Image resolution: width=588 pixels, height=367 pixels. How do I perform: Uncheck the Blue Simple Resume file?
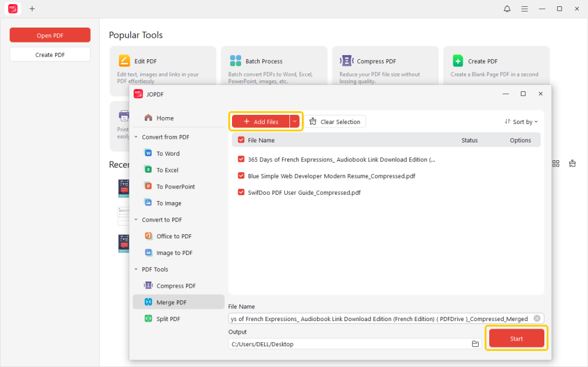click(241, 176)
